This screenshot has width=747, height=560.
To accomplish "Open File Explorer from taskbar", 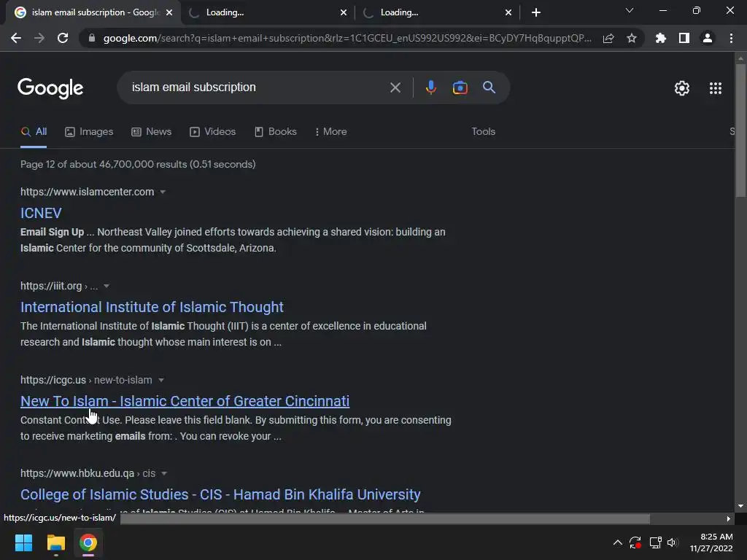I will click(55, 542).
